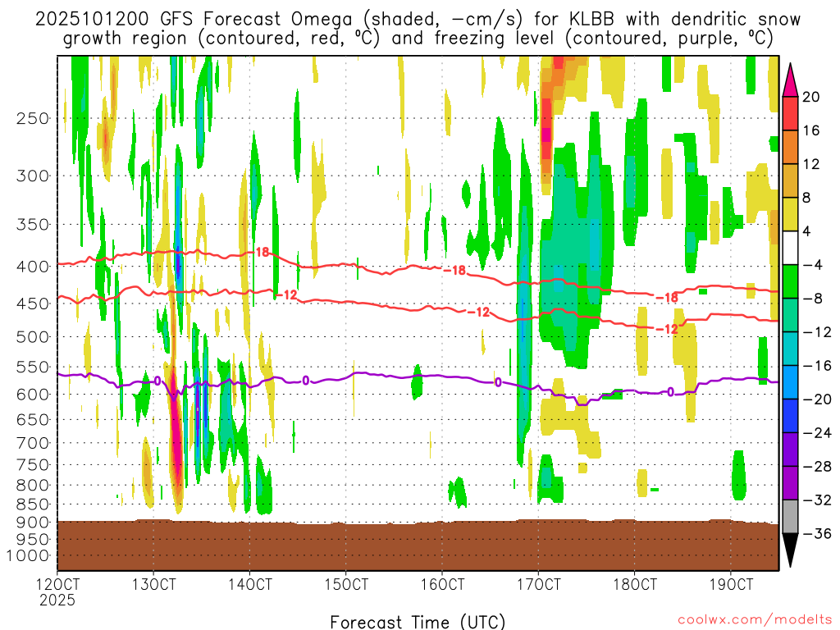Screen dimensions: 840x630
Task: Click the black arrow below the colorbar
Action: click(791, 550)
